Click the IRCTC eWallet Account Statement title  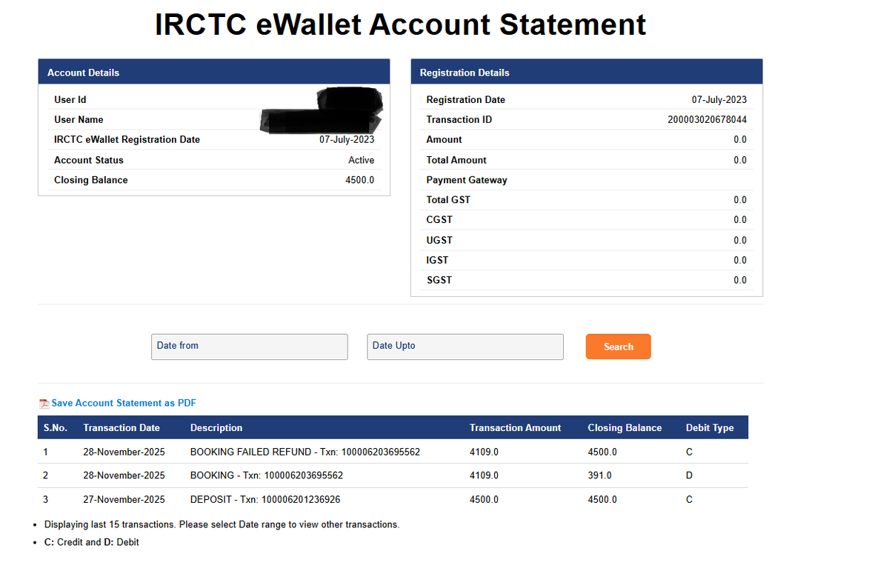coord(400,24)
